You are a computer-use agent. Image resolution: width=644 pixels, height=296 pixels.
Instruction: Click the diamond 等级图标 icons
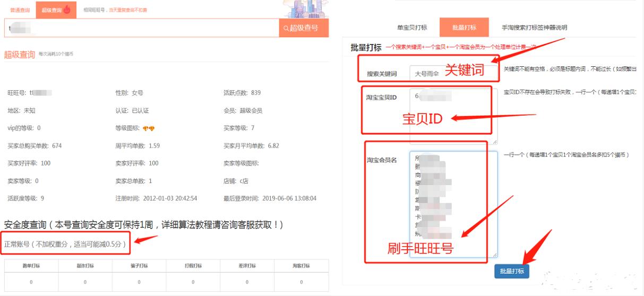point(149,128)
